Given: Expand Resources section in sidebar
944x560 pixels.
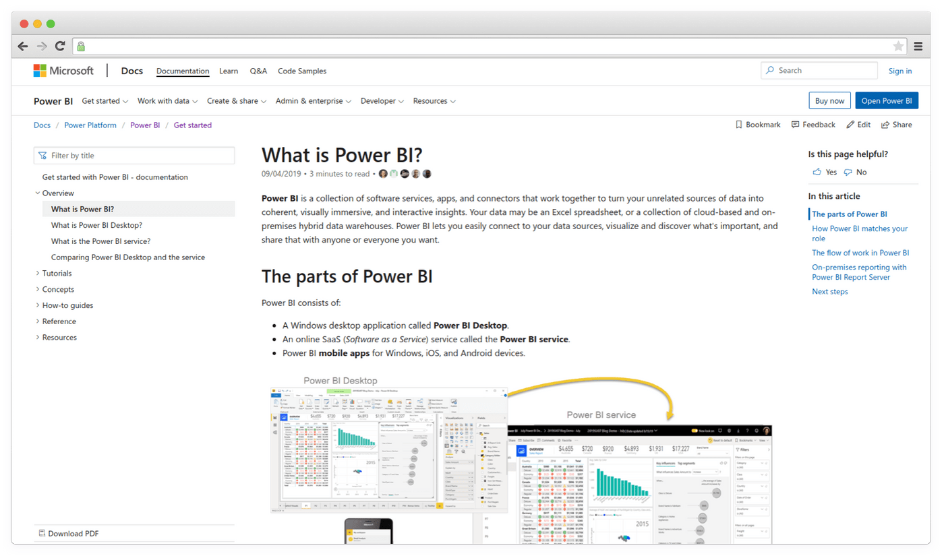Looking at the screenshot, I should (38, 338).
